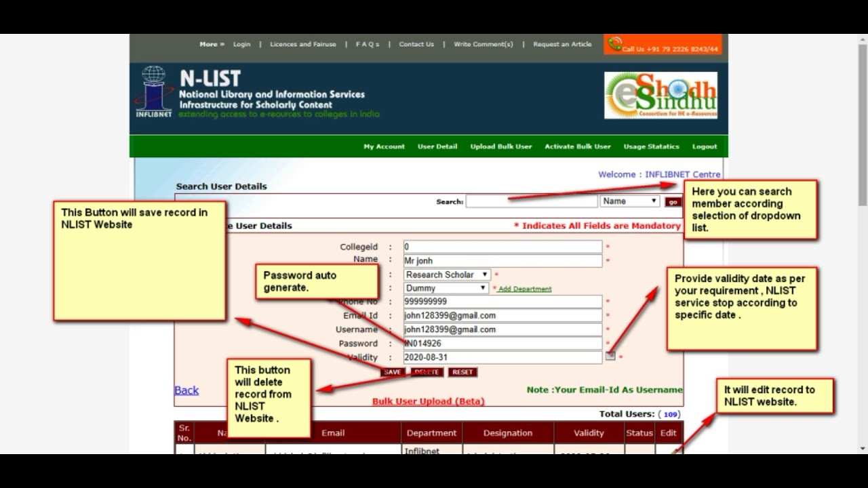Open the User Detail menu item
The height and width of the screenshot is (488, 868).
pos(437,146)
